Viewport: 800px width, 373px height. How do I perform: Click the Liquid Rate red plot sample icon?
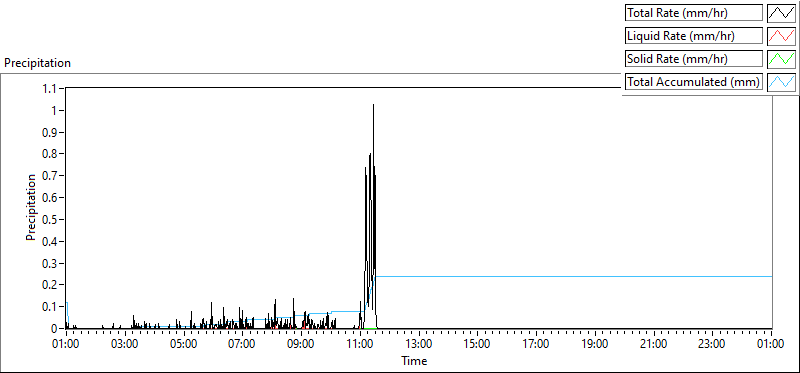pyautogui.click(x=781, y=35)
